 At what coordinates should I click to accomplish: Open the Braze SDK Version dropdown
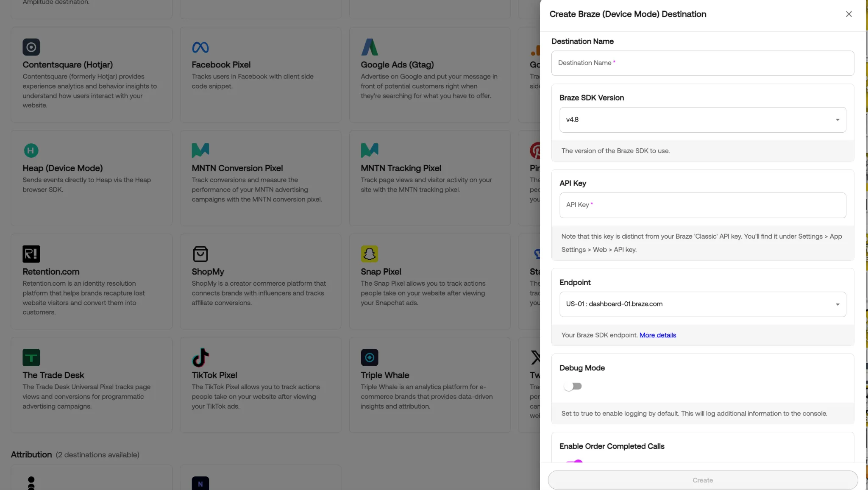coord(703,120)
